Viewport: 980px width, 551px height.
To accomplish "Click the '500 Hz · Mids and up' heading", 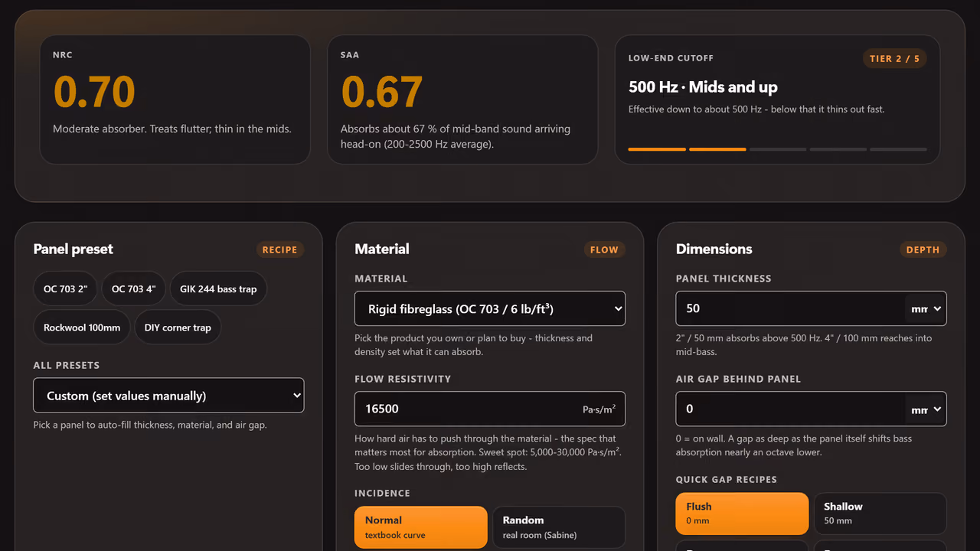I will (703, 87).
